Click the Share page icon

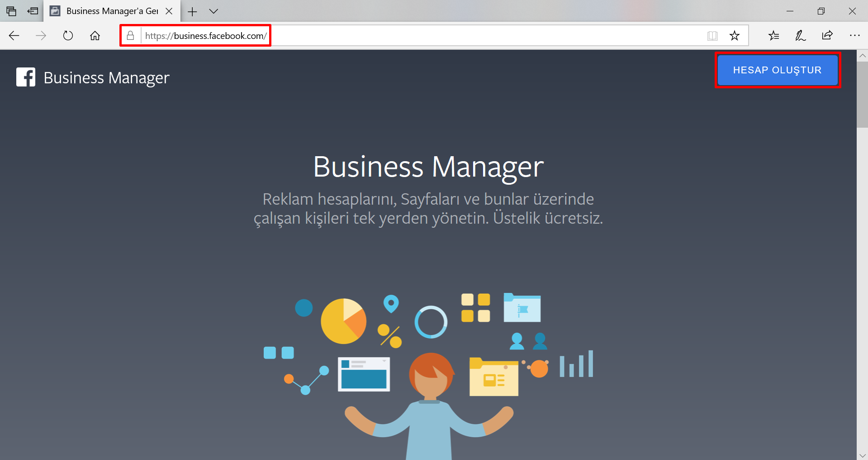click(827, 35)
